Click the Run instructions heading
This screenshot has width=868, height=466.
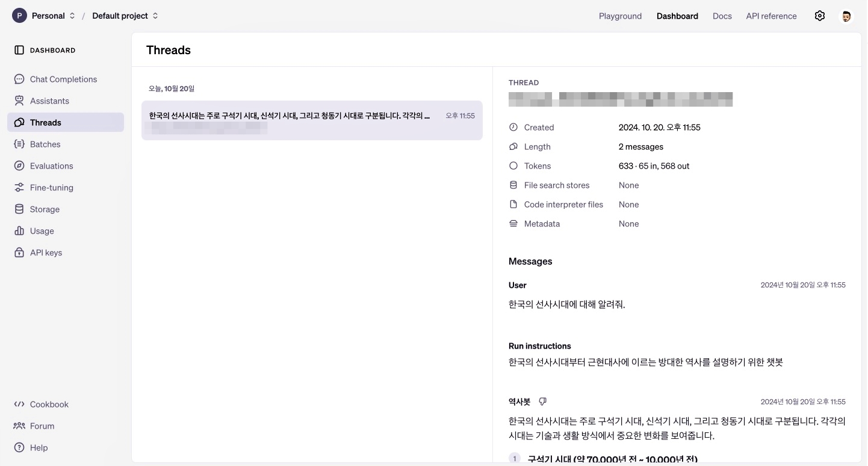coord(540,346)
